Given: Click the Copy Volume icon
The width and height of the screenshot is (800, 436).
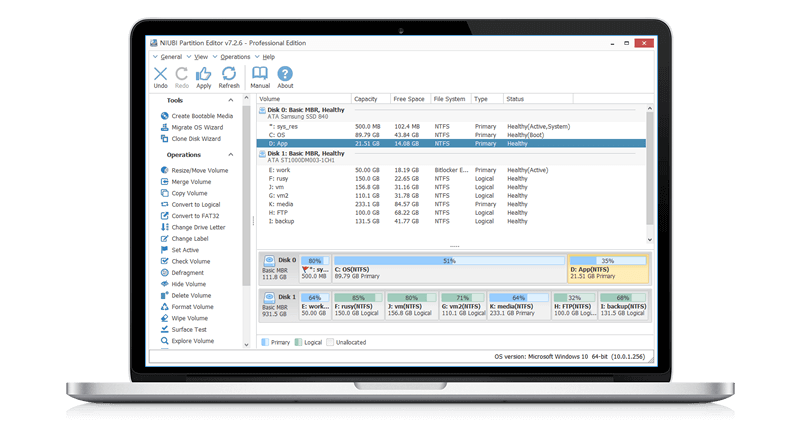Looking at the screenshot, I should (x=164, y=193).
